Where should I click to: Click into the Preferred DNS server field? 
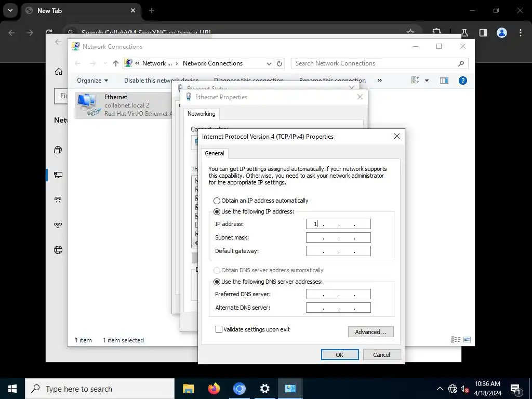click(x=338, y=294)
